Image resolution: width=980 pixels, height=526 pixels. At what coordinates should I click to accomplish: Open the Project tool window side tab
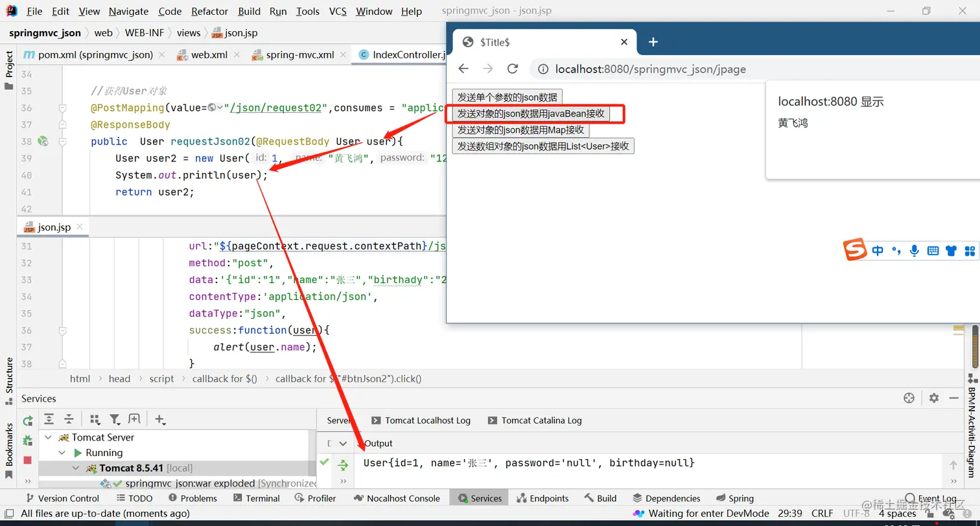[9, 70]
